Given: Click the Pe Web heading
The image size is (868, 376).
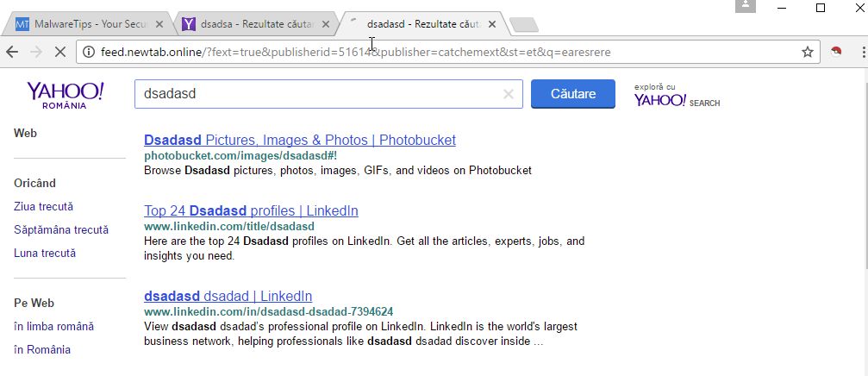Looking at the screenshot, I should [34, 303].
